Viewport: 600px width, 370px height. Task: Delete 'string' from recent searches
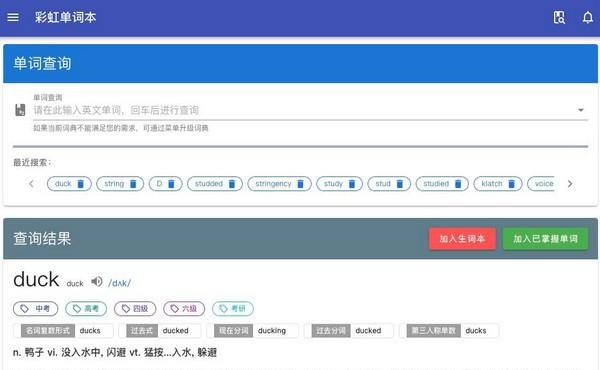(x=133, y=184)
